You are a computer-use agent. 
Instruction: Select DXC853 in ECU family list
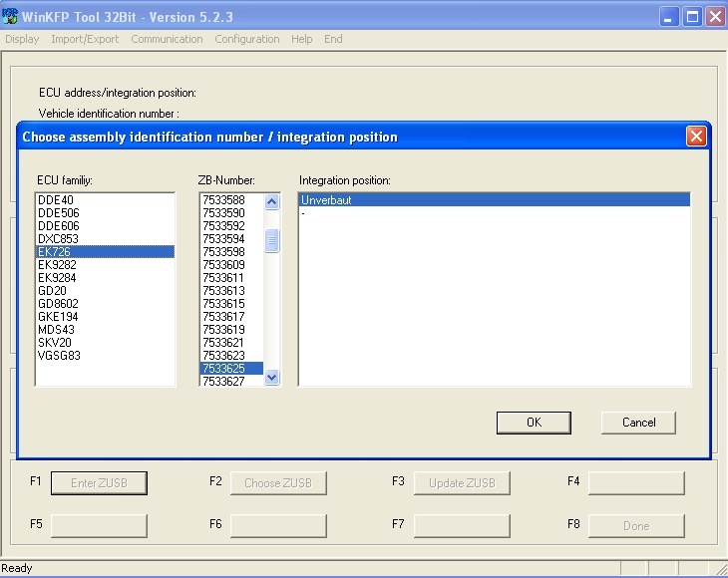(x=105, y=239)
